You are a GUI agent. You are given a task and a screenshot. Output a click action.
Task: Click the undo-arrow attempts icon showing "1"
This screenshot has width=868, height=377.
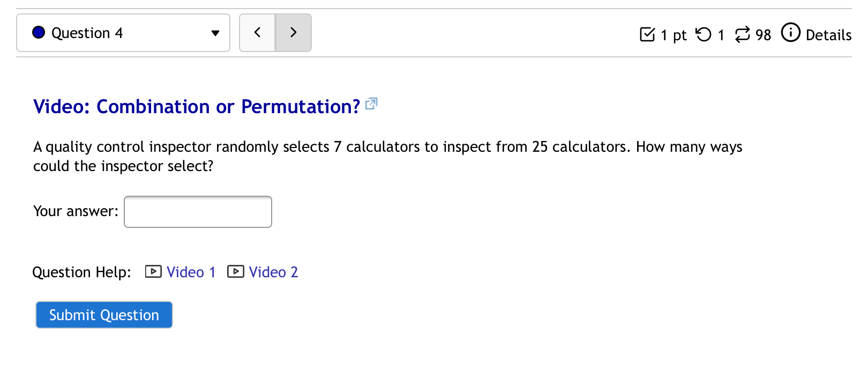point(705,34)
